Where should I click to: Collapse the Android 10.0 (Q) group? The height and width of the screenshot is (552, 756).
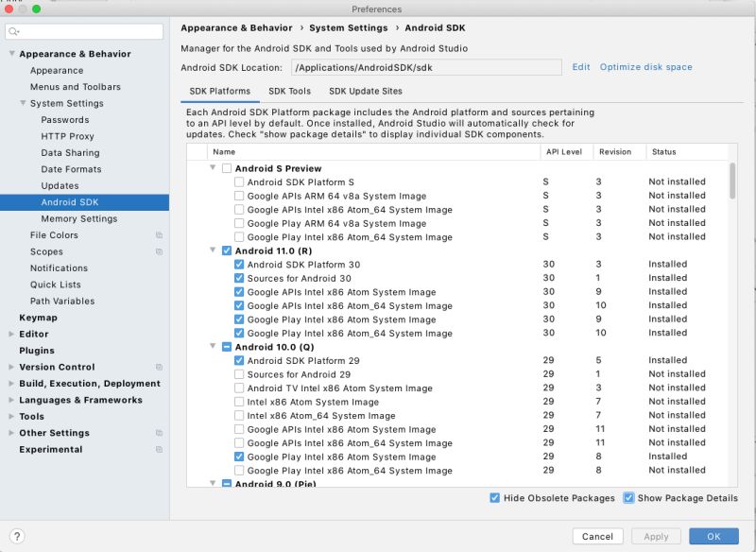coord(213,347)
